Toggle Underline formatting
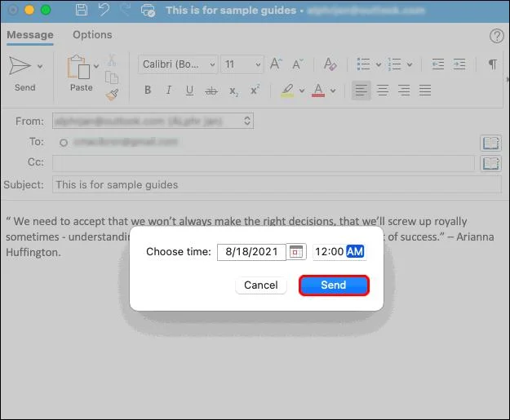 189,91
